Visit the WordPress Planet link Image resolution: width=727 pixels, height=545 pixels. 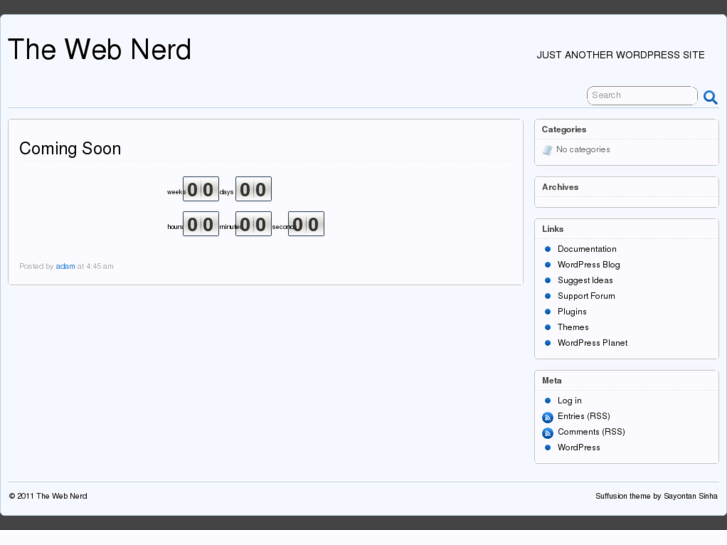pos(593,343)
